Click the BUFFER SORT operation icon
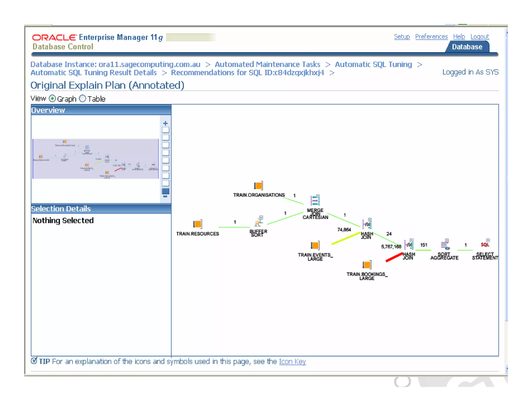The width and height of the screenshot is (532, 411). (x=259, y=221)
